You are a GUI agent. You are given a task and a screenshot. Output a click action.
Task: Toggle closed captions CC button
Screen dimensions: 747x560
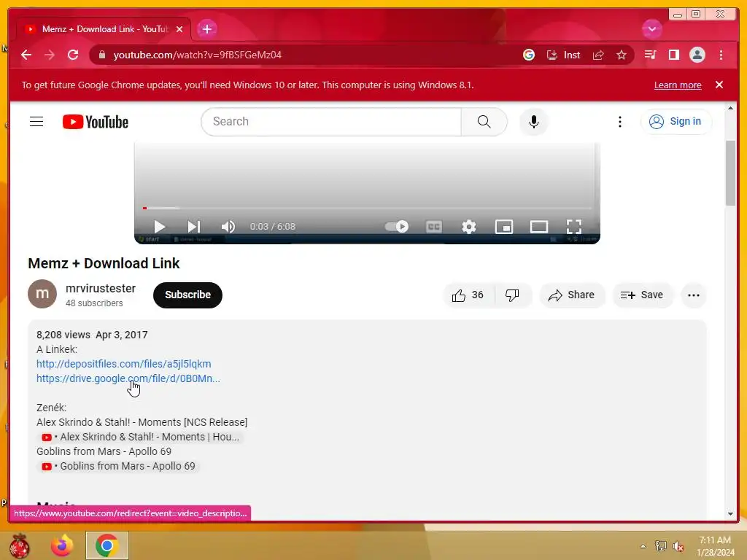[x=433, y=227]
